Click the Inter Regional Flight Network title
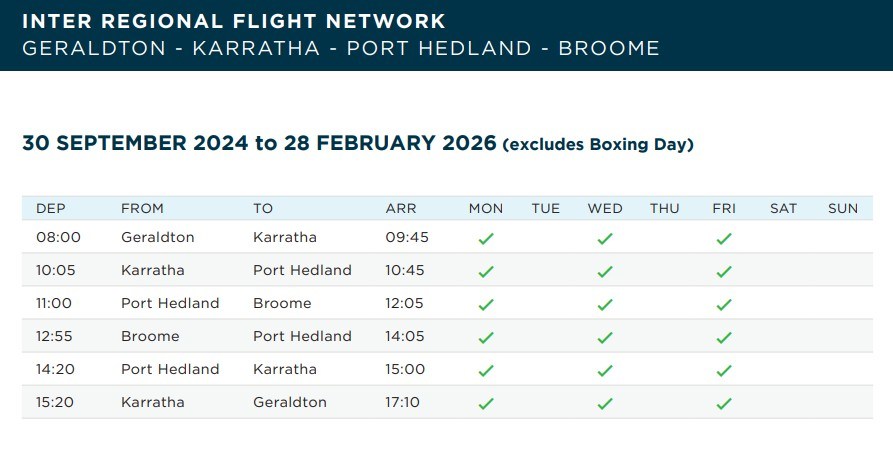The width and height of the screenshot is (893, 462). [x=234, y=22]
